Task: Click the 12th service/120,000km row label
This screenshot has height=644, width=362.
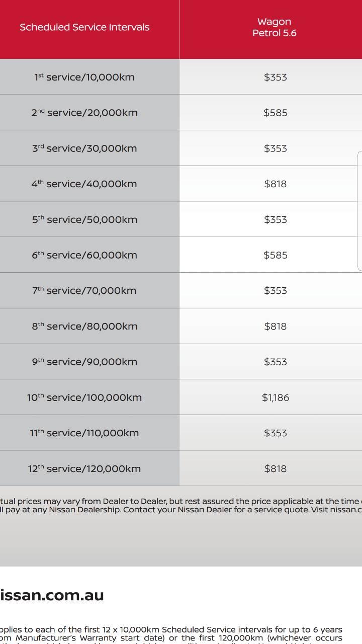Action: pos(84,468)
